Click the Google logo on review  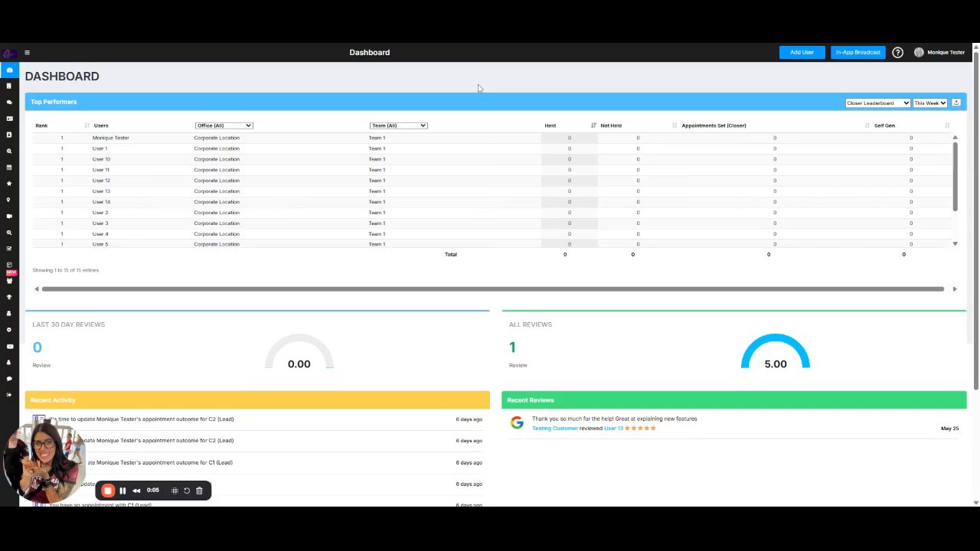click(x=517, y=422)
